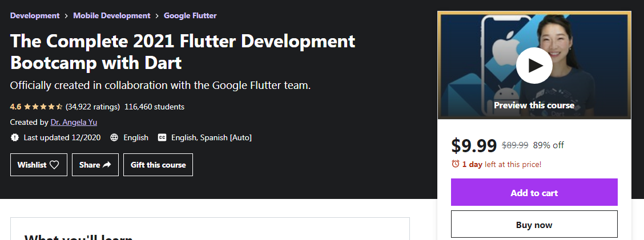Click the 116,460 students text
This screenshot has height=240, width=644.
[x=154, y=107]
